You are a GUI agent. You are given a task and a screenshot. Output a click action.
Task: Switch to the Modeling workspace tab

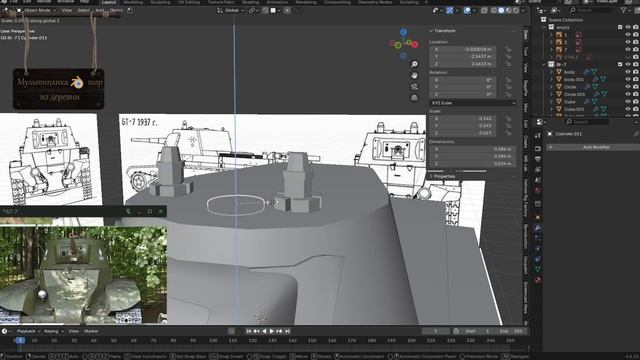[133, 2]
